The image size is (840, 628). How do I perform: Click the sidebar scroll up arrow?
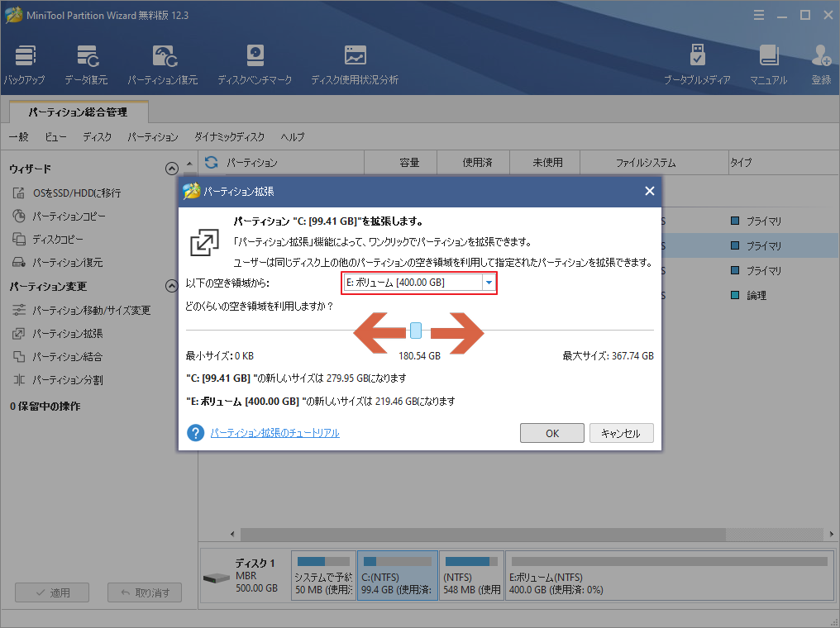tap(189, 164)
